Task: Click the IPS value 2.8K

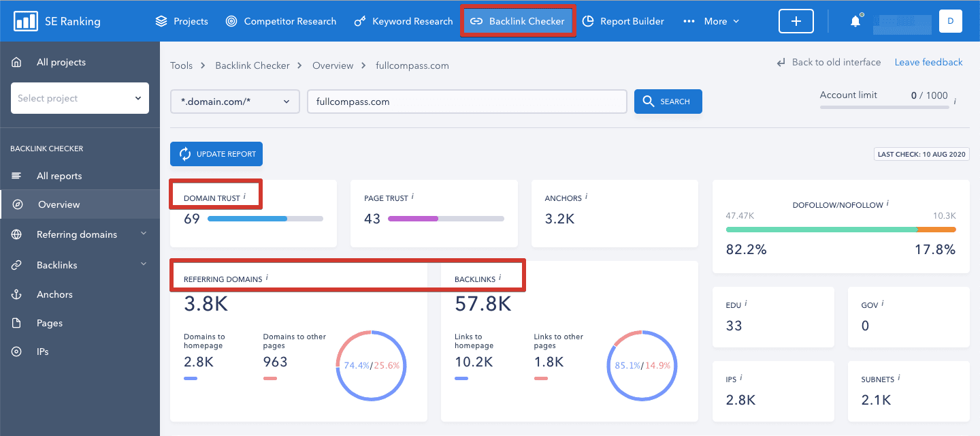Action: pyautogui.click(x=741, y=400)
